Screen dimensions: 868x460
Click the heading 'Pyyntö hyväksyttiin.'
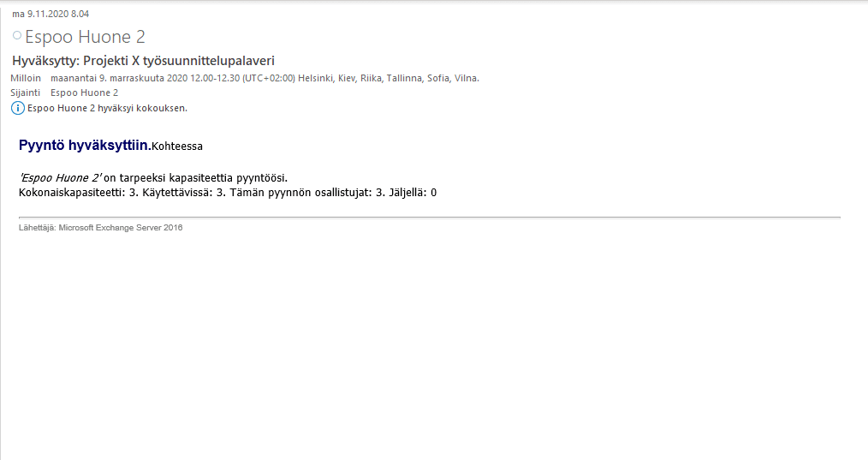tap(85, 146)
